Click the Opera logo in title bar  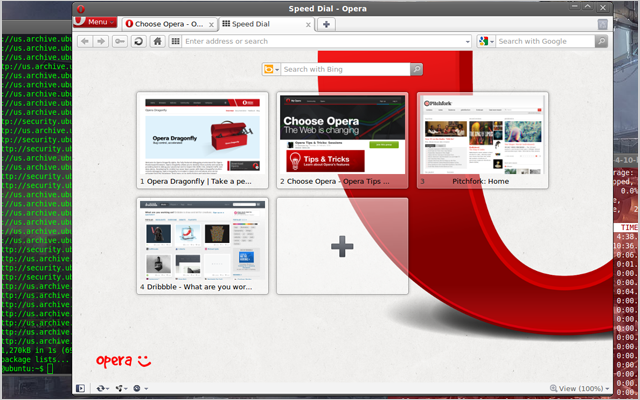(81, 9)
